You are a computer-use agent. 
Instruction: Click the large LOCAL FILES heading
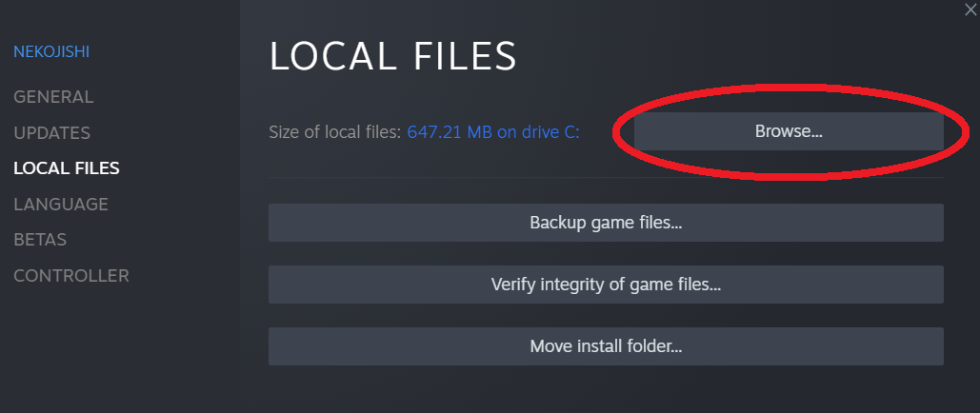[x=392, y=57]
